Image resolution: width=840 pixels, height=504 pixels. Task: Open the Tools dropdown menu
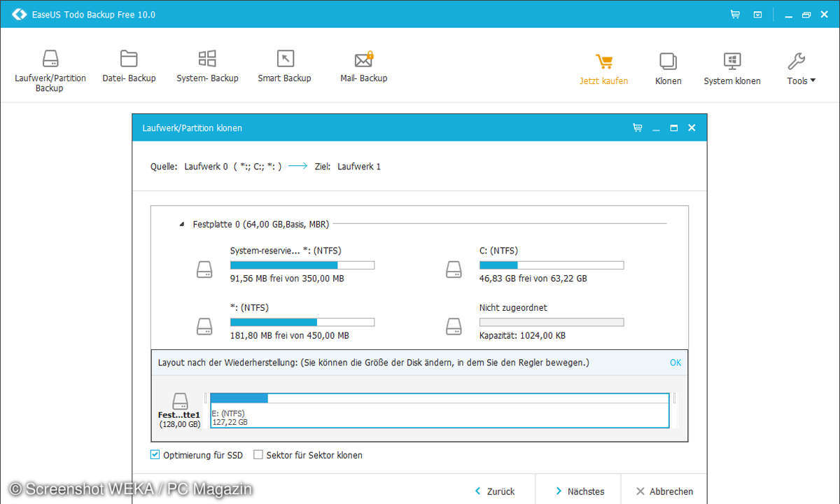coord(801,69)
